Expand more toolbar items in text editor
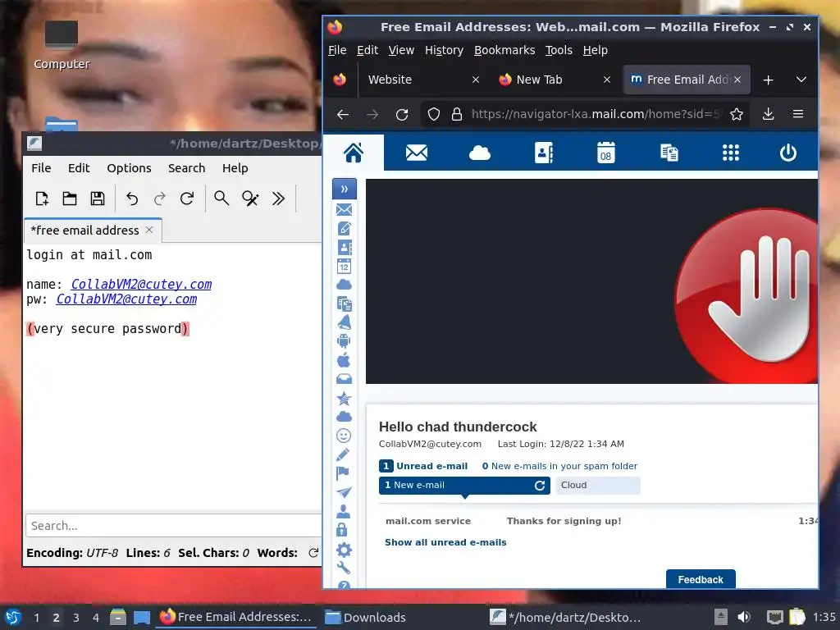The height and width of the screenshot is (630, 840). point(278,199)
